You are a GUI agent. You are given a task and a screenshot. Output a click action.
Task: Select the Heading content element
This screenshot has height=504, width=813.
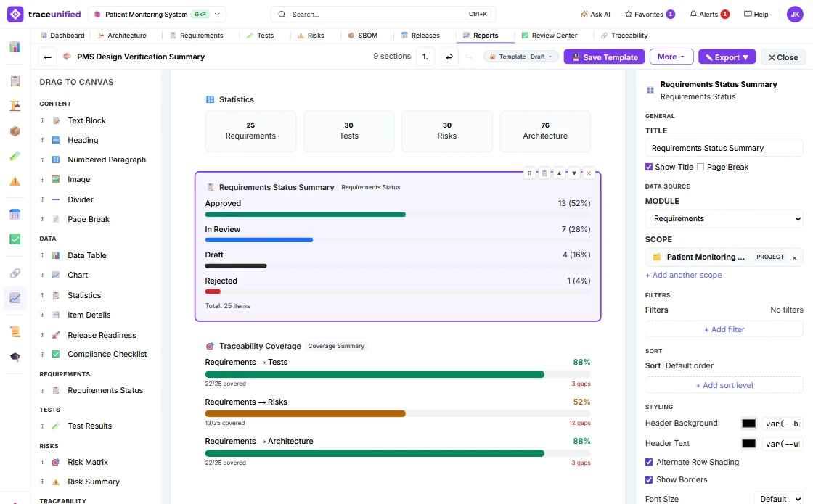96,140
